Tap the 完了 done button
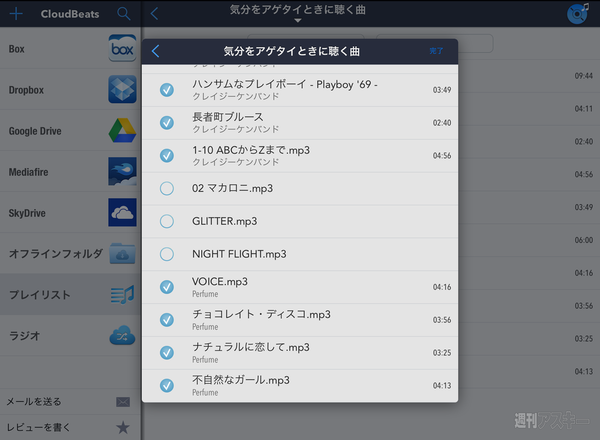 [436, 51]
